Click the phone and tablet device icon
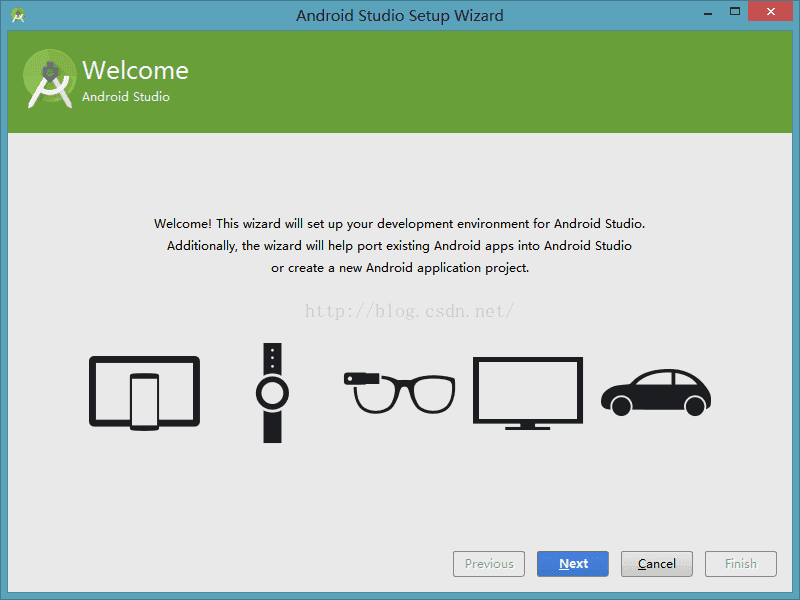Viewport: 800px width, 600px height. coord(144,393)
